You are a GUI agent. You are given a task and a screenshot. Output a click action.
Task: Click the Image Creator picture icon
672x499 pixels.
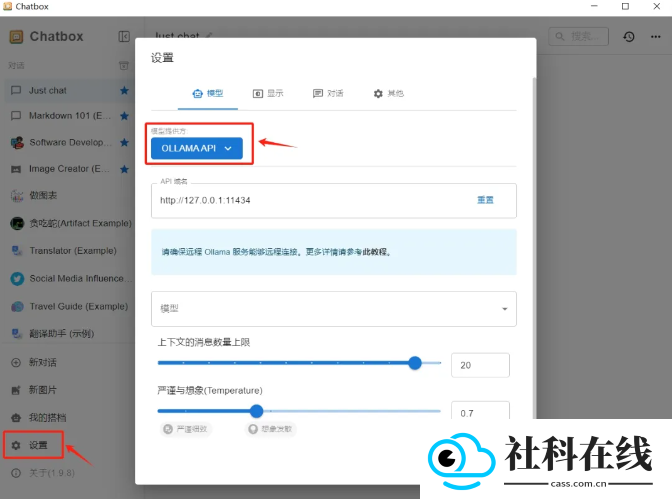16,169
